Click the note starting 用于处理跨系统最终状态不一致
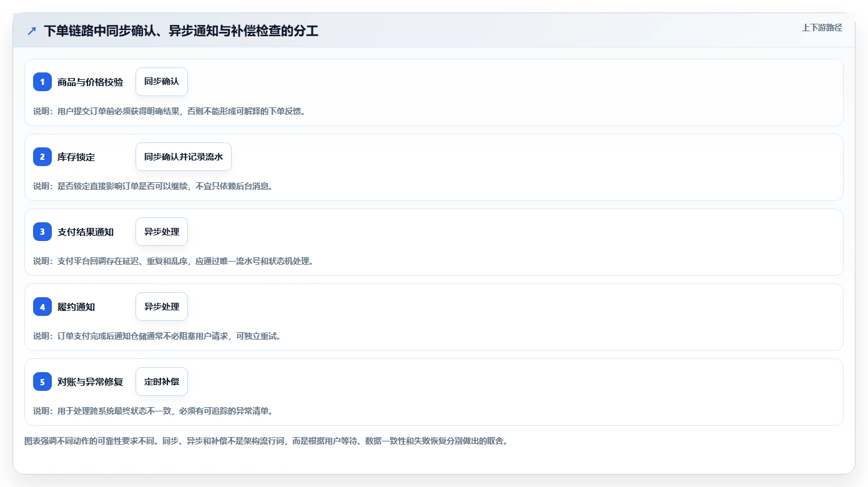Viewport: 868px width, 487px height. click(154, 411)
